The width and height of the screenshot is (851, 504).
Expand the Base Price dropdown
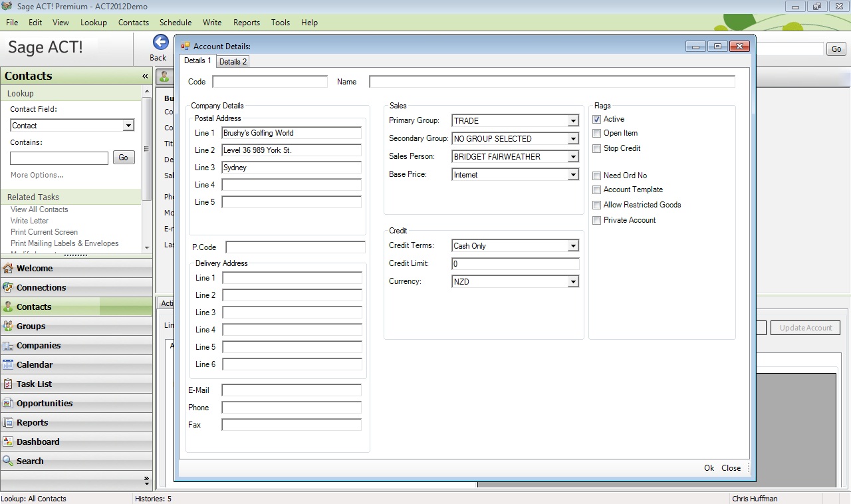click(x=573, y=175)
